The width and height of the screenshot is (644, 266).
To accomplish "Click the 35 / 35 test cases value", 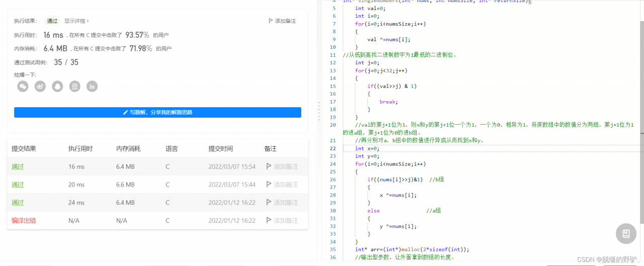I will [x=66, y=62].
